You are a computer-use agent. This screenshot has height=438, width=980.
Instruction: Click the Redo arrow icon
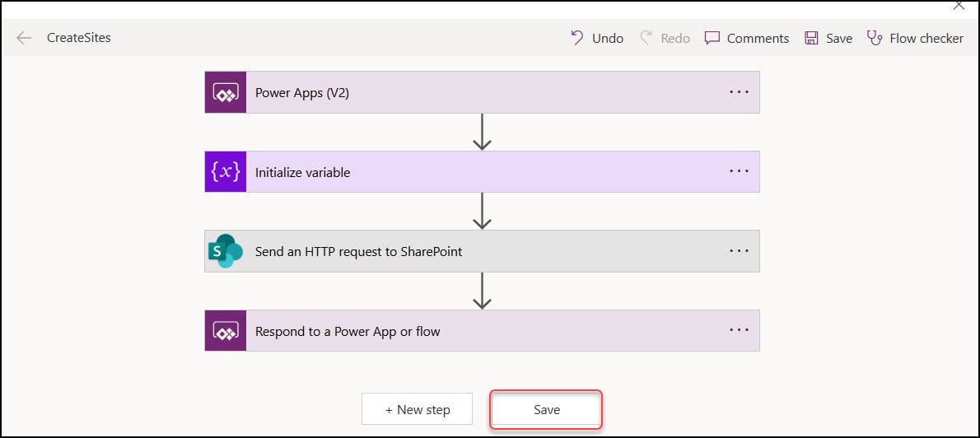(646, 38)
